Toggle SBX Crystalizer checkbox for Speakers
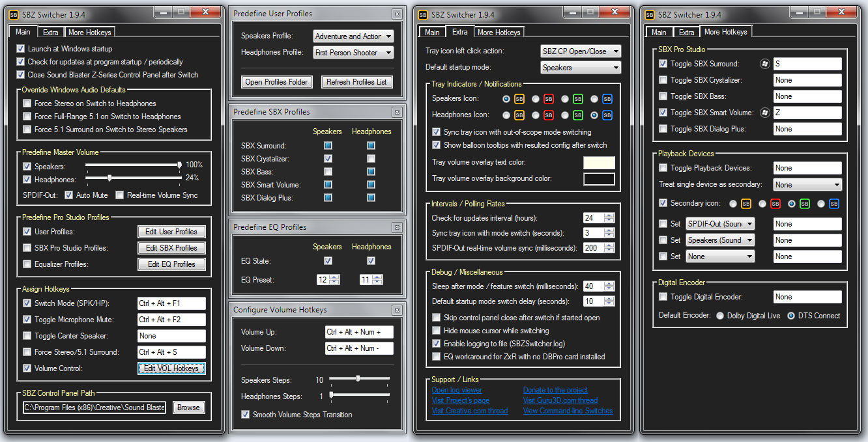 328,159
